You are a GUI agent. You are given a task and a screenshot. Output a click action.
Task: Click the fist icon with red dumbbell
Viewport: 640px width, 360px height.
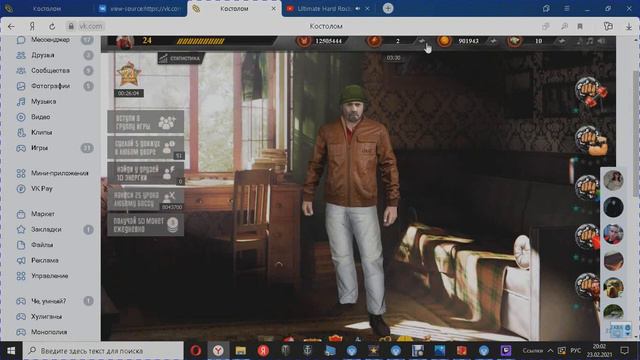(x=591, y=91)
